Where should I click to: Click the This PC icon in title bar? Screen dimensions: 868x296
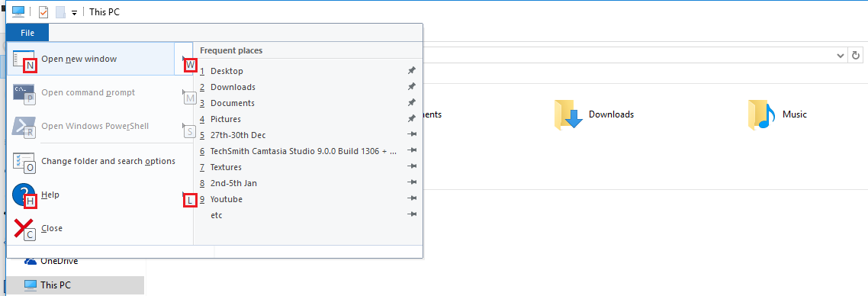(x=18, y=11)
